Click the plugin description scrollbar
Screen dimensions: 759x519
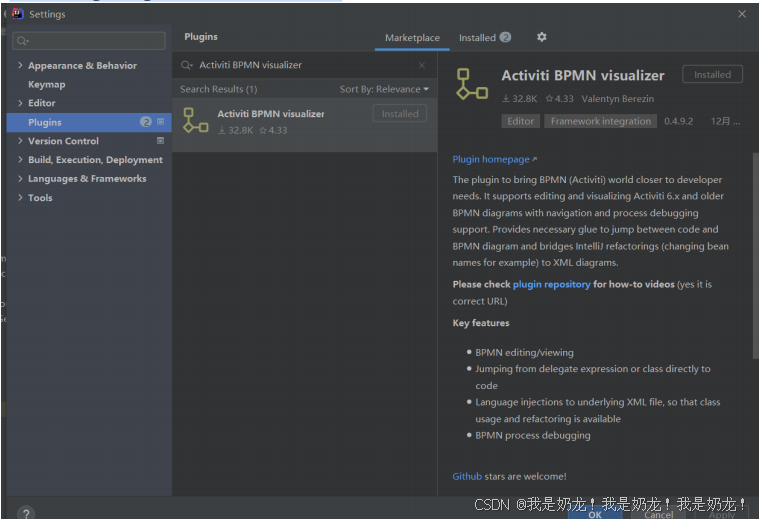click(x=756, y=256)
